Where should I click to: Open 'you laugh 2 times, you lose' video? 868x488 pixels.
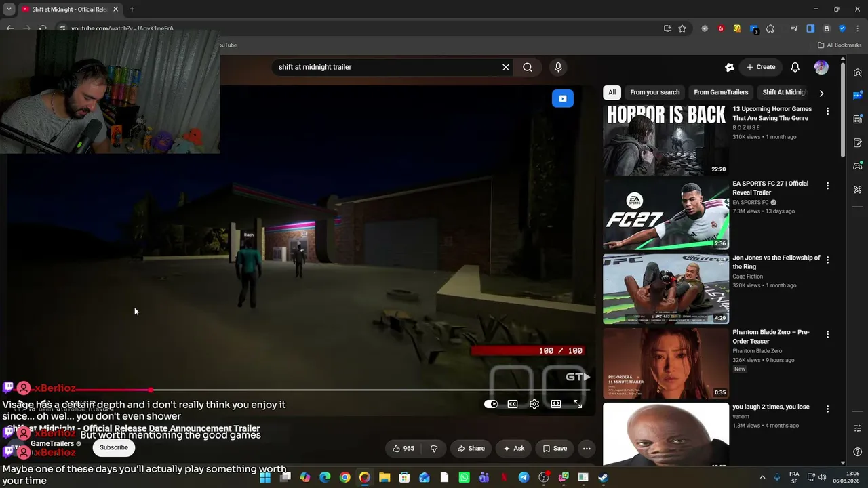click(x=771, y=407)
